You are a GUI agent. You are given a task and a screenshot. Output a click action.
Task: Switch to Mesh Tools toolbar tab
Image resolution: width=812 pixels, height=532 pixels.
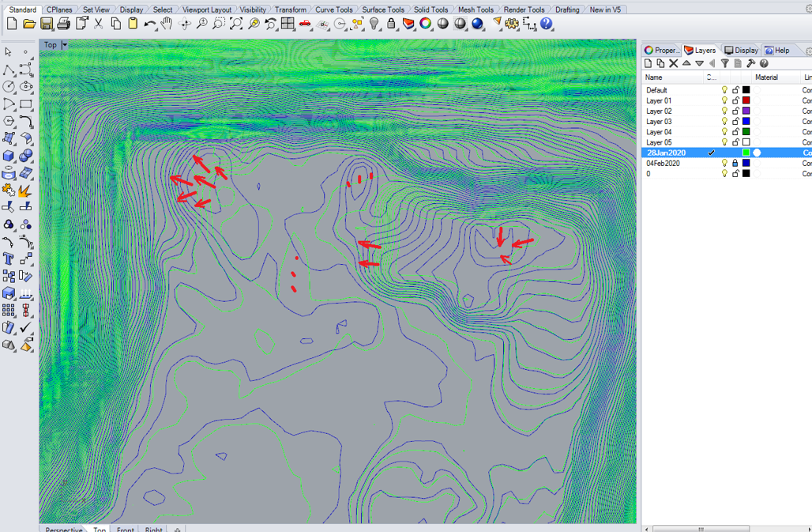click(476, 9)
